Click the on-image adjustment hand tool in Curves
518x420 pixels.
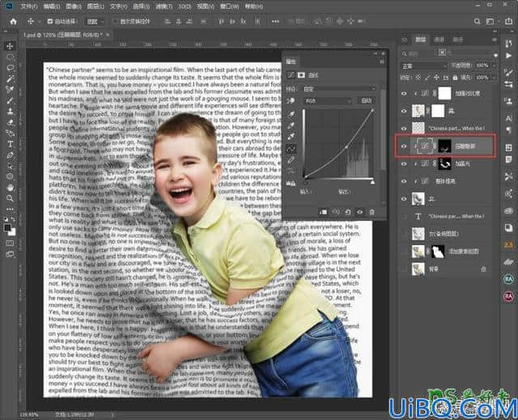point(291,101)
